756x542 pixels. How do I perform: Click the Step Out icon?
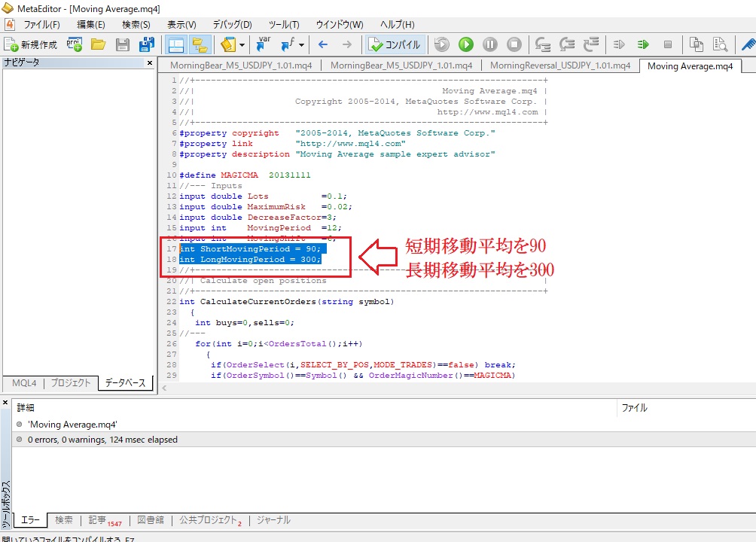tap(591, 45)
